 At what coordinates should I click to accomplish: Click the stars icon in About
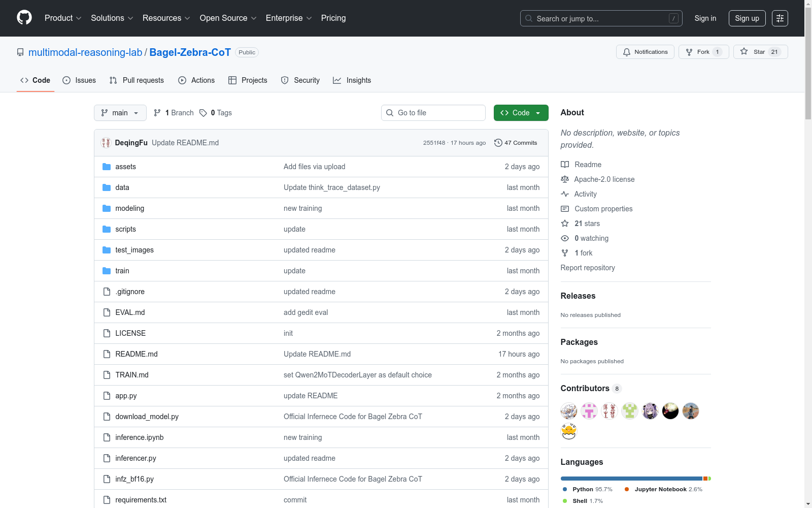(565, 224)
